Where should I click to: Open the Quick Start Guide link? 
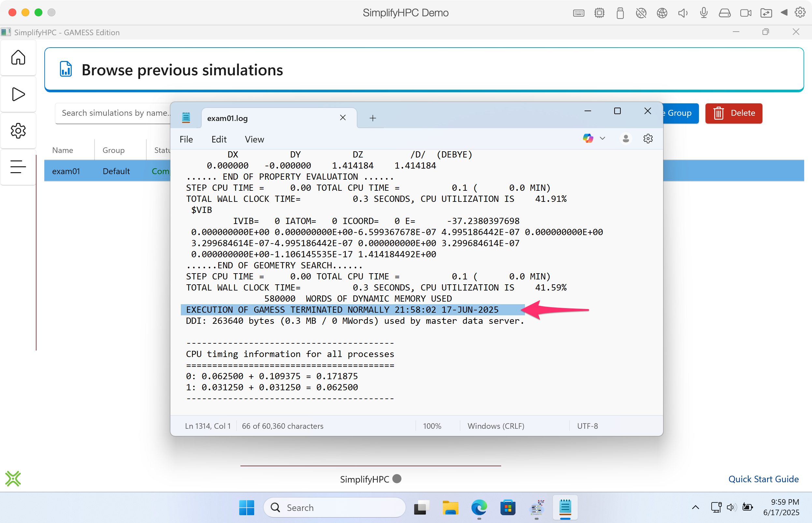[x=763, y=479]
